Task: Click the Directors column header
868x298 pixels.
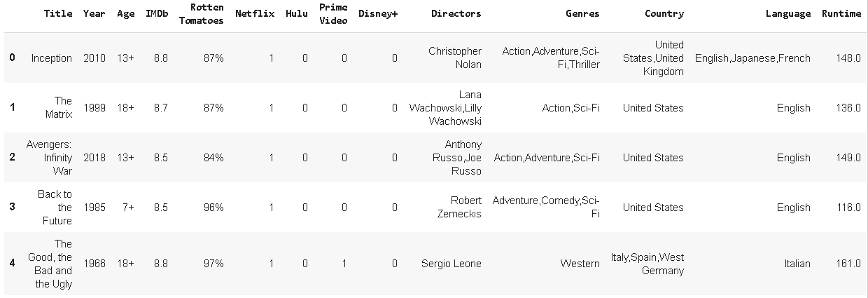Action: click(456, 13)
